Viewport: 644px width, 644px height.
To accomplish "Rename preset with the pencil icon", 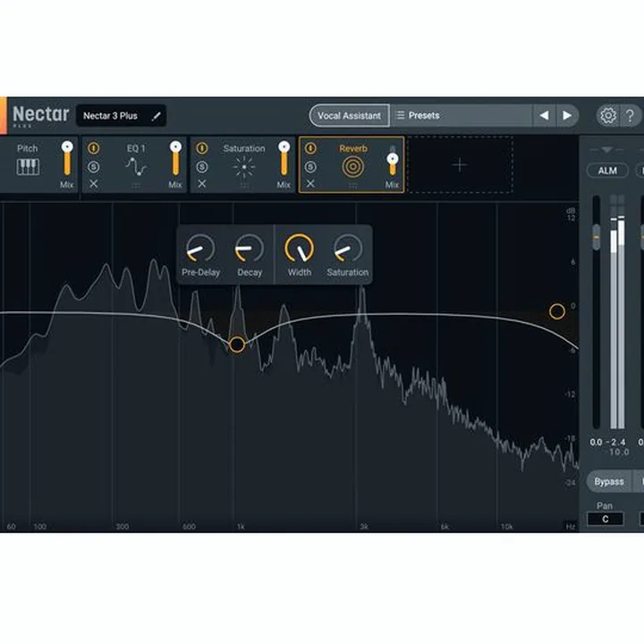I will 156,115.
